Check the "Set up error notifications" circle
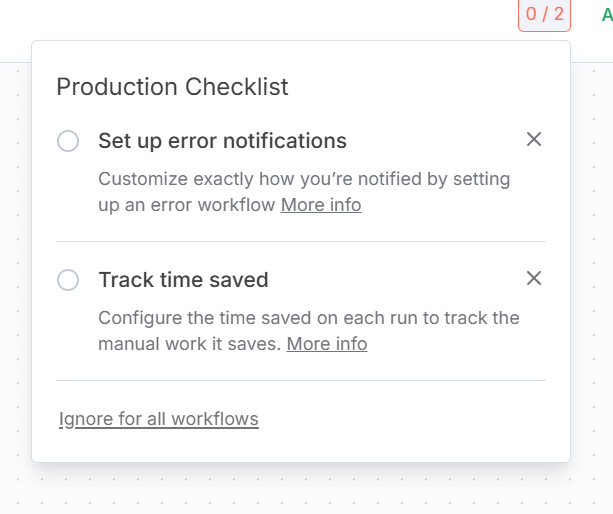Screen dimensions: 613x514 (68, 141)
